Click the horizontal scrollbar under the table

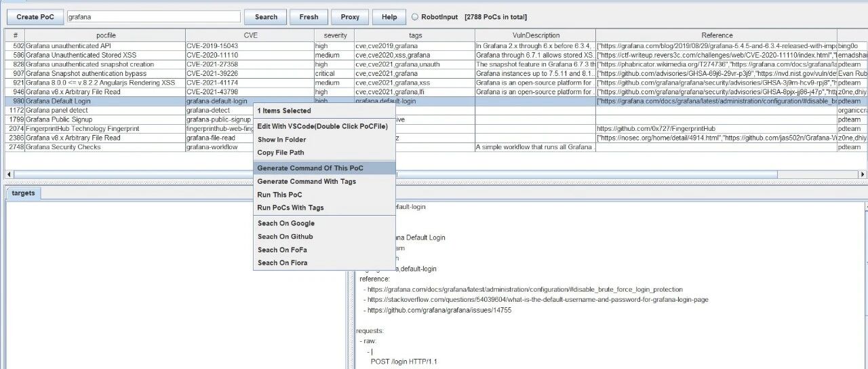pyautogui.click(x=434, y=174)
